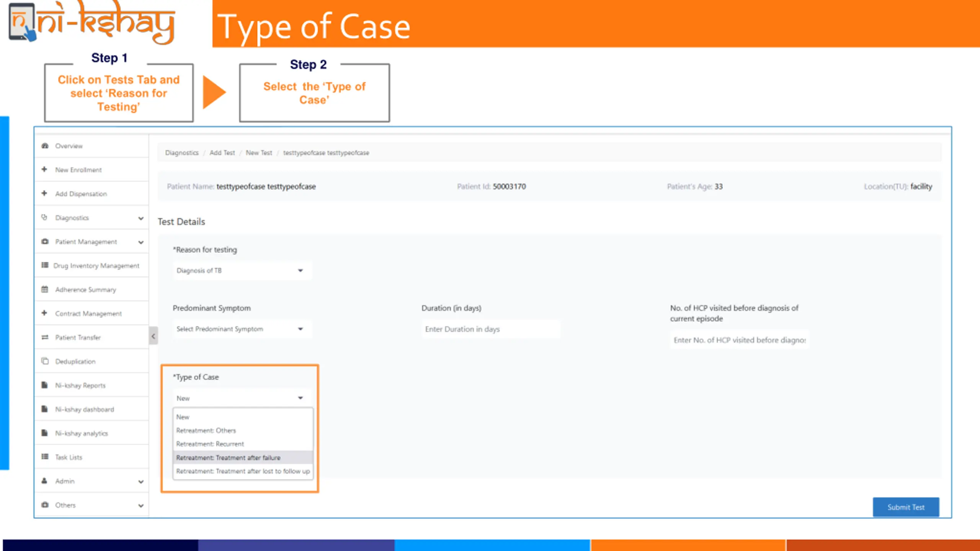980x551 pixels.
Task: Click the Overview dashboard icon in sidebar
Action: [x=45, y=146]
